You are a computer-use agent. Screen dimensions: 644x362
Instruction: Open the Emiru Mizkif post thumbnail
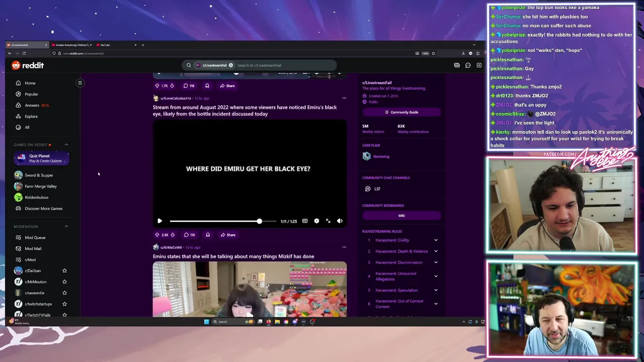(250, 289)
